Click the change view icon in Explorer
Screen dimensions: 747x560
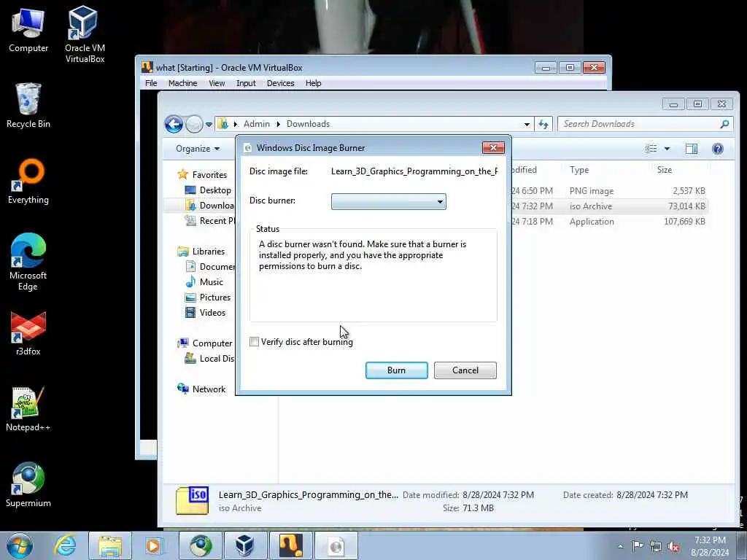tap(651, 149)
